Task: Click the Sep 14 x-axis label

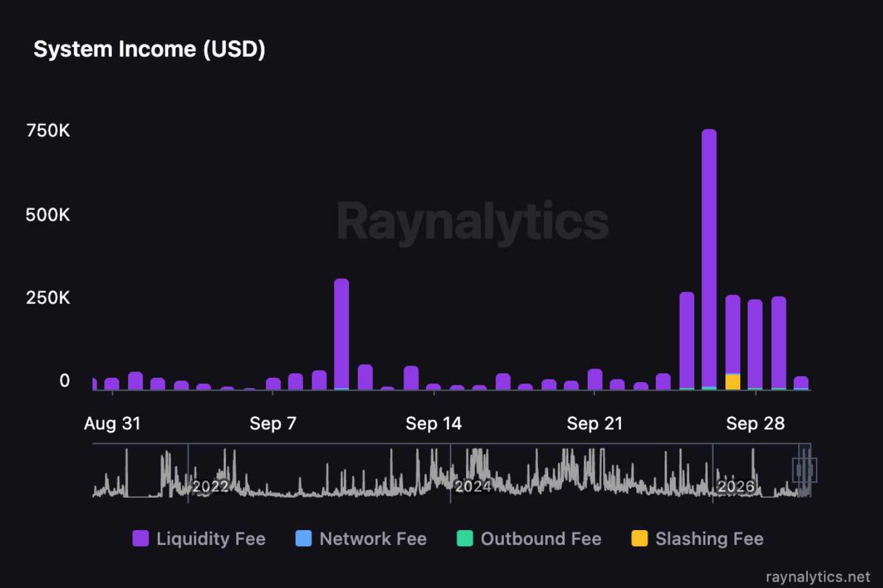Action: (434, 423)
